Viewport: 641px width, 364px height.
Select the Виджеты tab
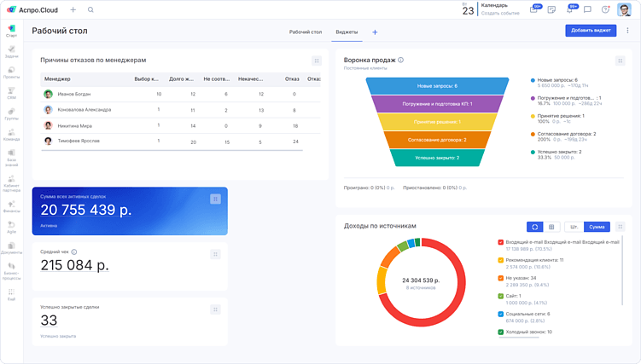pos(347,32)
